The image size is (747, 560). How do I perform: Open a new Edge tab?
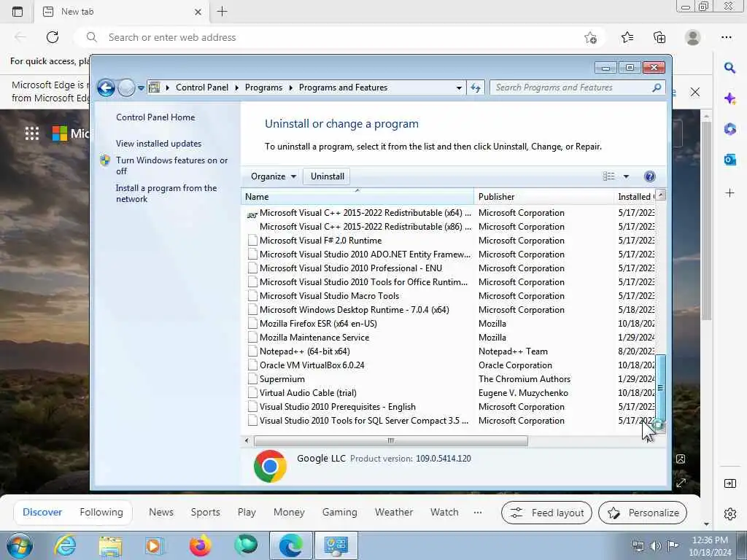tap(222, 12)
